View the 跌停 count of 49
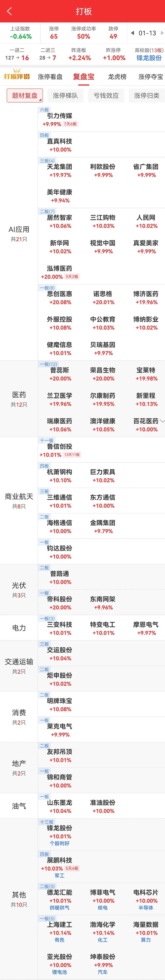 (113, 37)
